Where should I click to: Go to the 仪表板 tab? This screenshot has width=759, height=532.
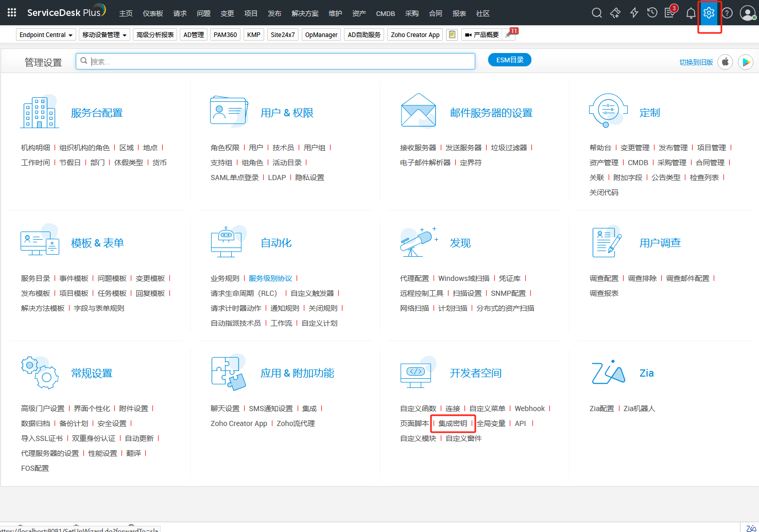(153, 13)
